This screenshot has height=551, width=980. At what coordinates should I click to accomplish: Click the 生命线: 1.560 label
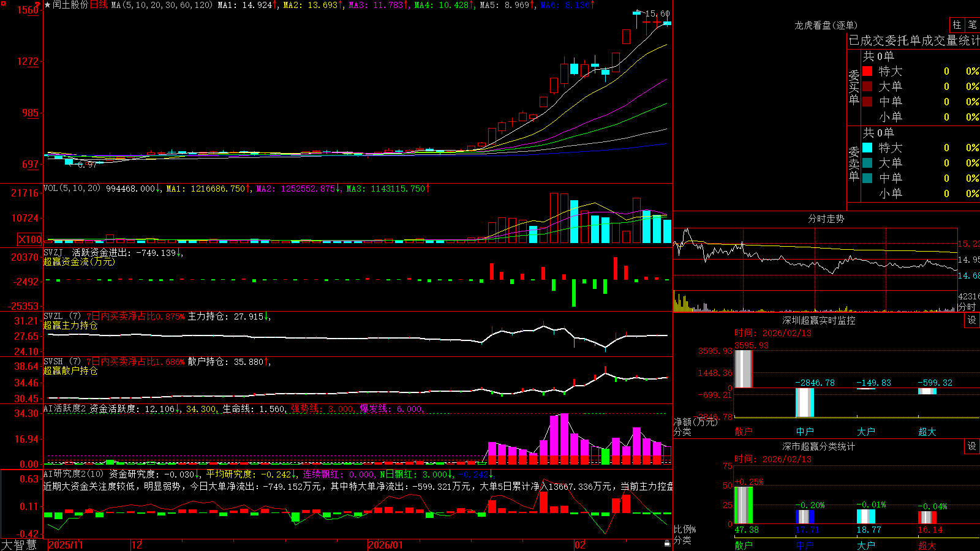(254, 409)
